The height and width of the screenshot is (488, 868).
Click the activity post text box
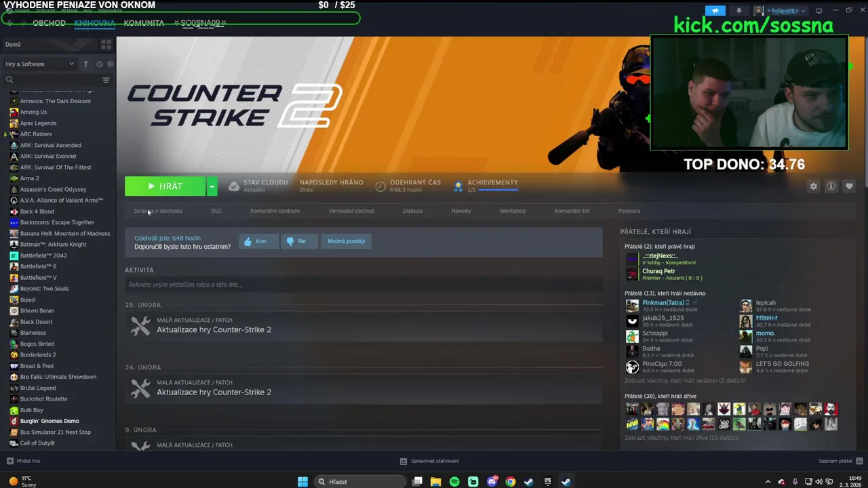click(363, 285)
